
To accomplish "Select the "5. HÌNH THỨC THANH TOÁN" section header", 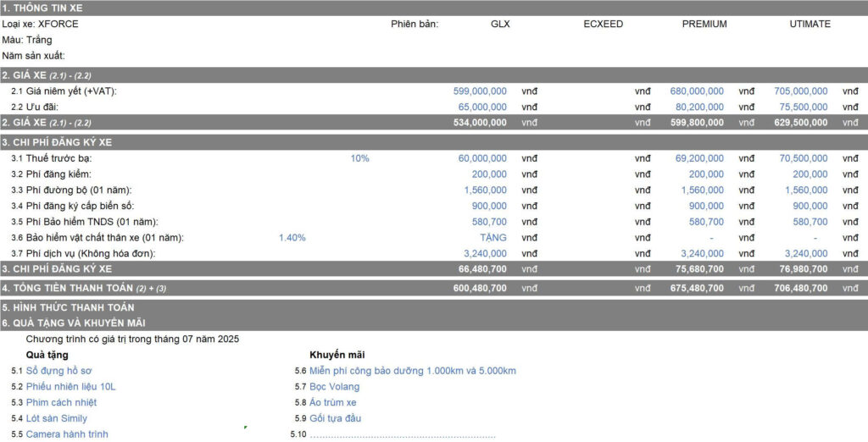I will [68, 307].
